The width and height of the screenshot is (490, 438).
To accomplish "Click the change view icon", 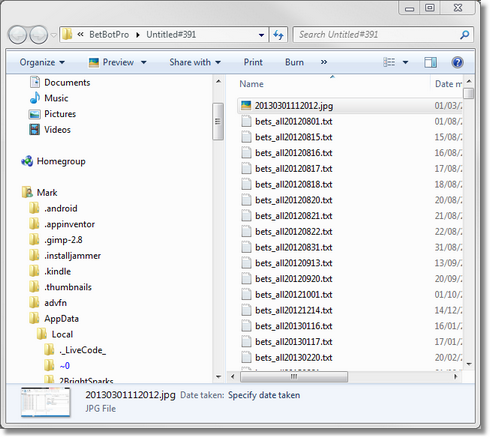I will tap(389, 62).
